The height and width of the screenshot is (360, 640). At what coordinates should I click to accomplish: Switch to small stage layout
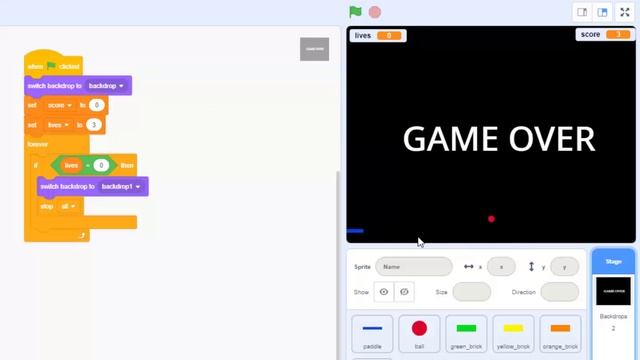[582, 12]
